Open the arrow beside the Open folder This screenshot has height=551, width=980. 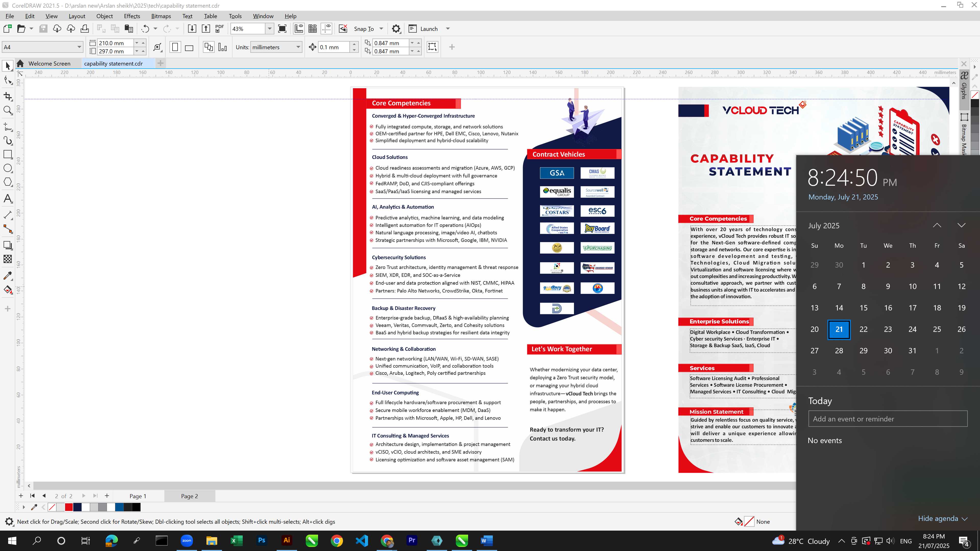point(31,29)
